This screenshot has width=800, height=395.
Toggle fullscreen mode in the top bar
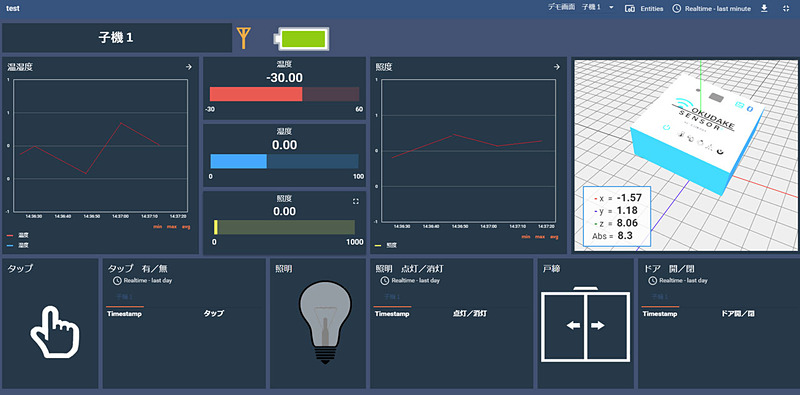coord(785,9)
